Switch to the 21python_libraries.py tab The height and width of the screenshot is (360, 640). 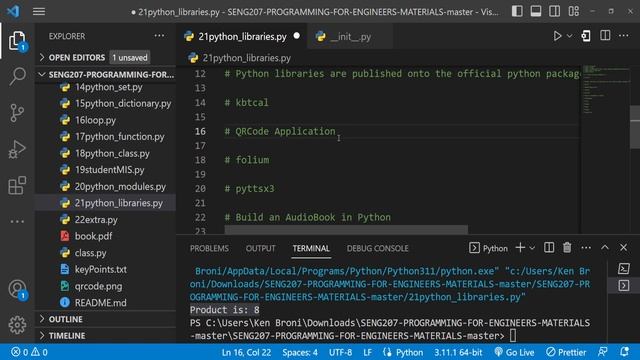click(242, 36)
